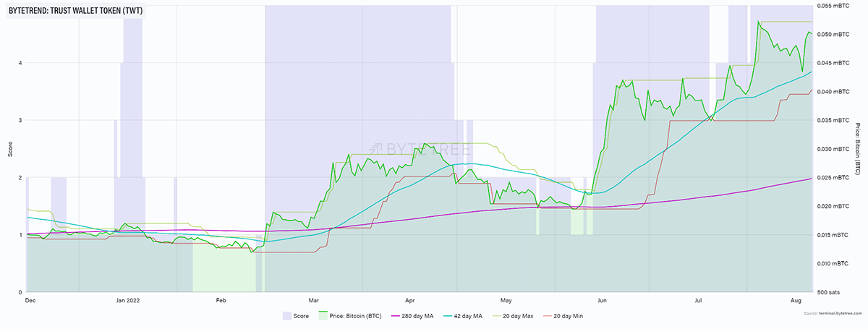The height and width of the screenshot is (329, 868).
Task: Click the 280 day MA legend line marker
Action: 396,316
